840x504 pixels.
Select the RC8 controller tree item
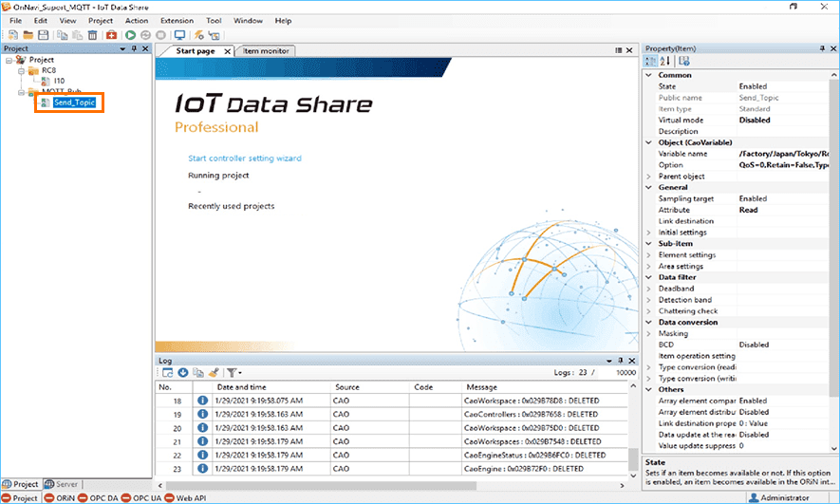point(48,70)
